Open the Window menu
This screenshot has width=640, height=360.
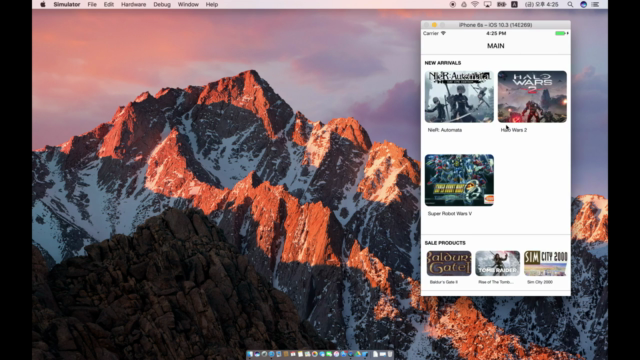pos(188,4)
